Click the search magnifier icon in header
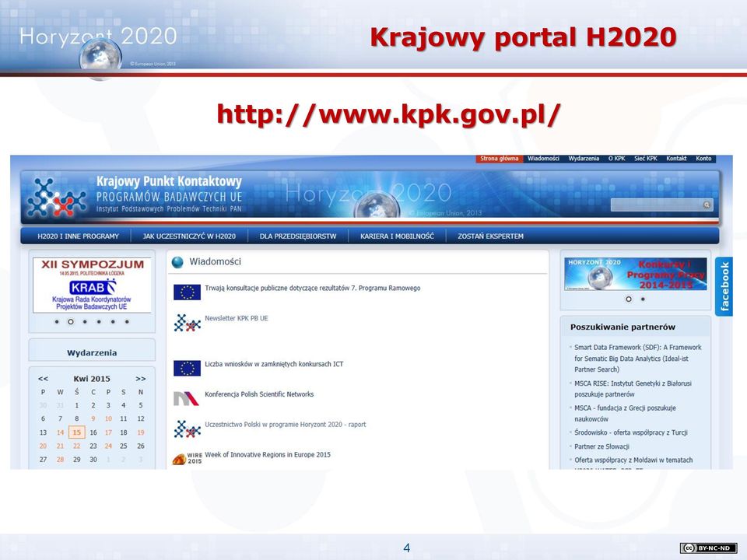 click(707, 205)
